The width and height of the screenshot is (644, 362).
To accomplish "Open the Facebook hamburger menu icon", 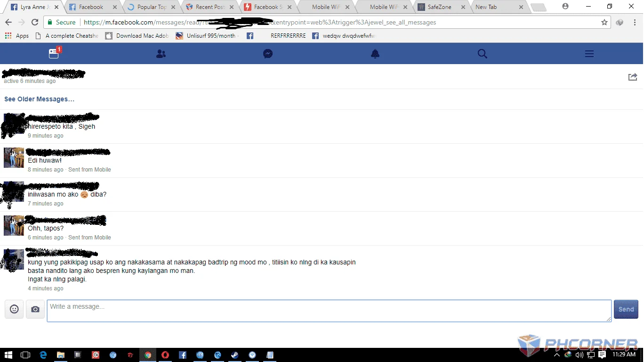I will (x=589, y=54).
